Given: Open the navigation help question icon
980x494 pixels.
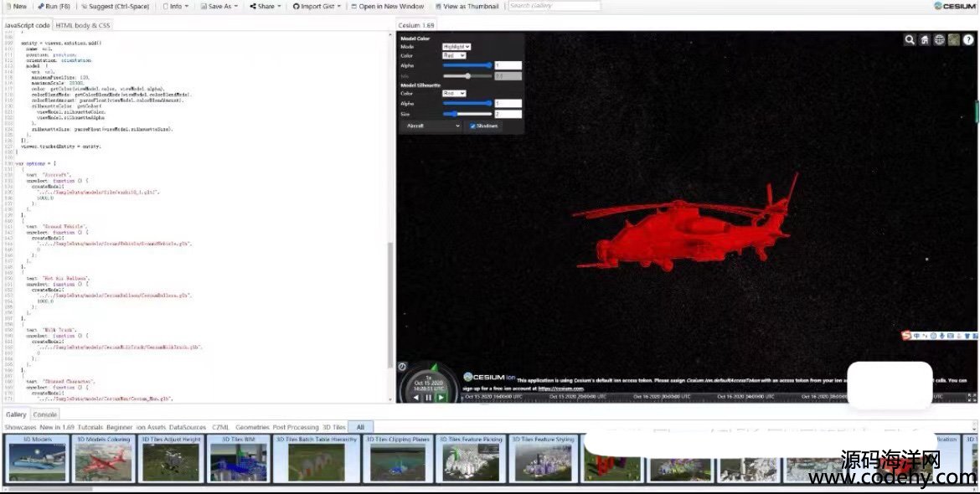Looking at the screenshot, I should 967,39.
